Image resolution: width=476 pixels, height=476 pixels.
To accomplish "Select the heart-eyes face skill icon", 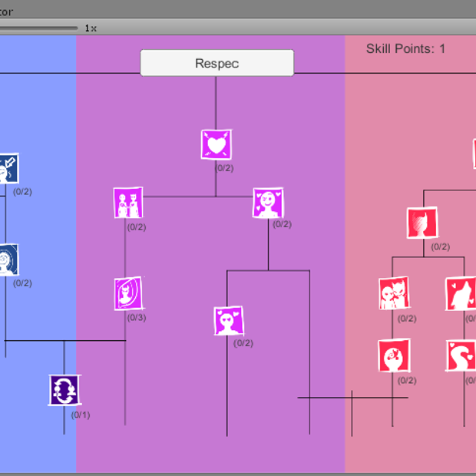I will click(229, 321).
